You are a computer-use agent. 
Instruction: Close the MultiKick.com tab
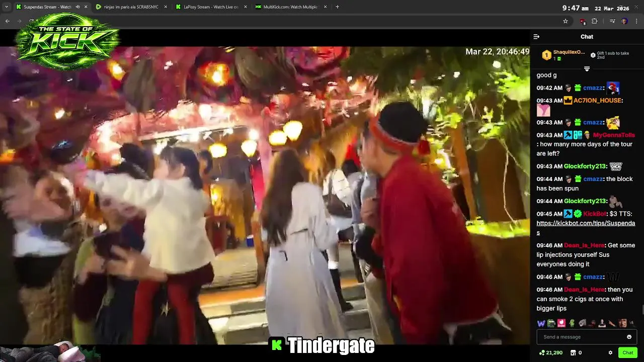[326, 7]
